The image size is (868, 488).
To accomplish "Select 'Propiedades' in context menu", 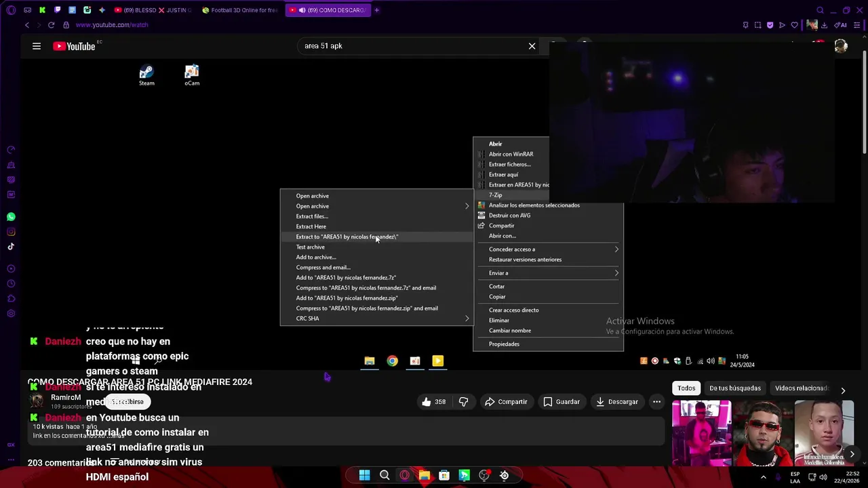I will [x=548, y=344].
